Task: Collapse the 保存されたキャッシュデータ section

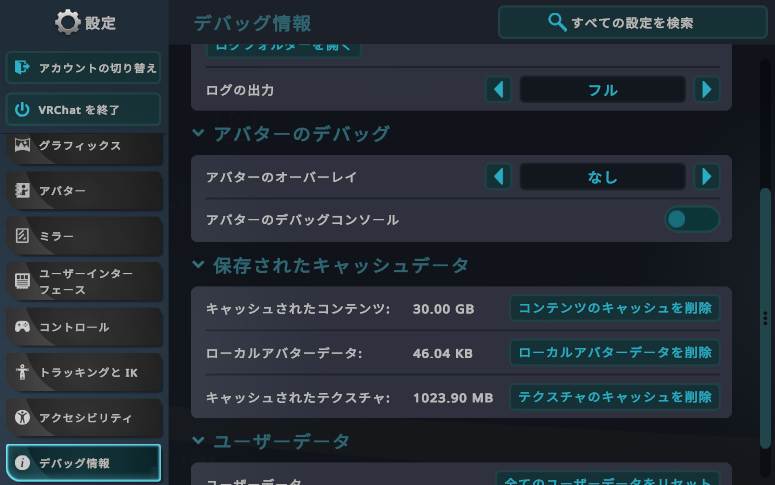Action: click(198, 265)
